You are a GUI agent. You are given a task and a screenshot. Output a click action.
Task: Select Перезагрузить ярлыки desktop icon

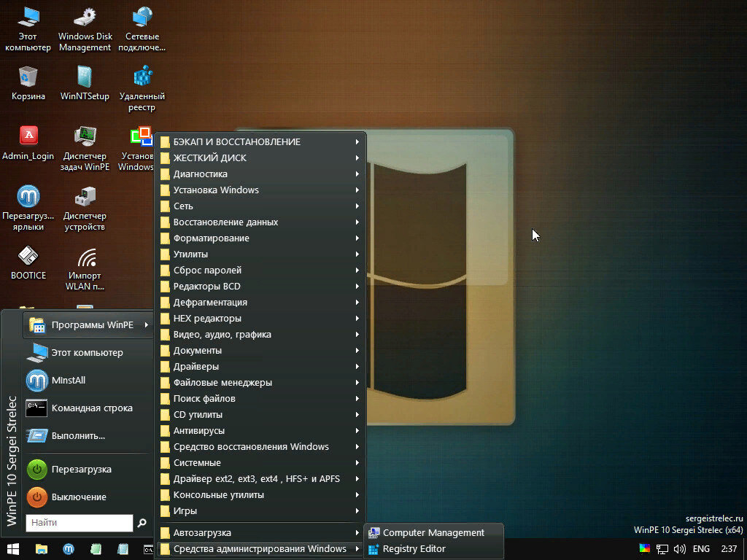28,208
